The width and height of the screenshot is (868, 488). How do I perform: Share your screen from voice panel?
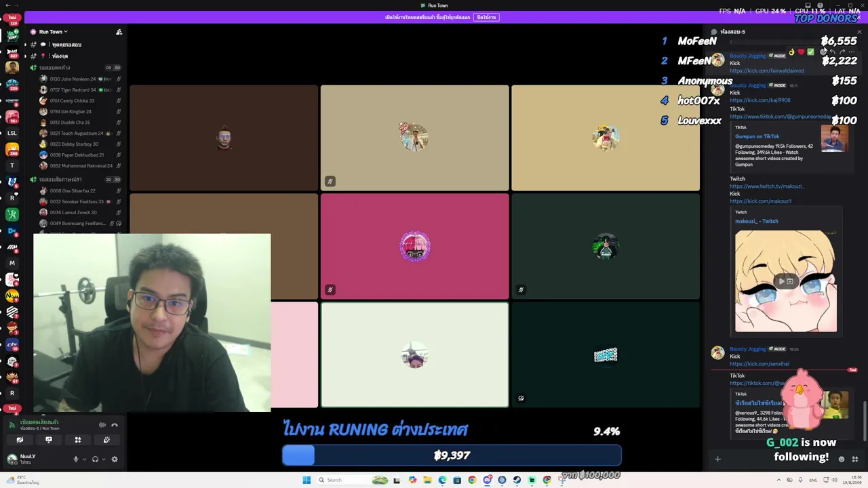click(x=49, y=440)
